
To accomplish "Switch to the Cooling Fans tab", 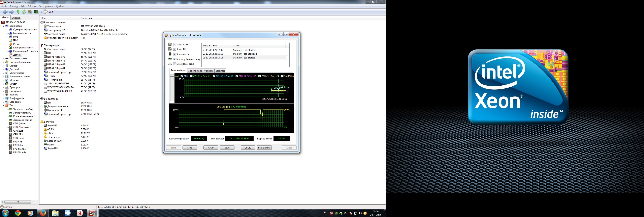I will point(195,71).
